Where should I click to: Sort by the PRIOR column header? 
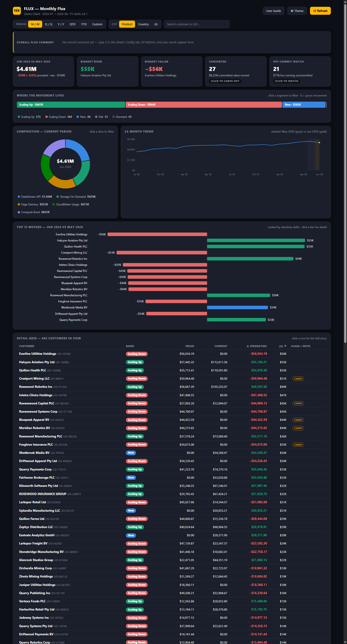pos(189,346)
